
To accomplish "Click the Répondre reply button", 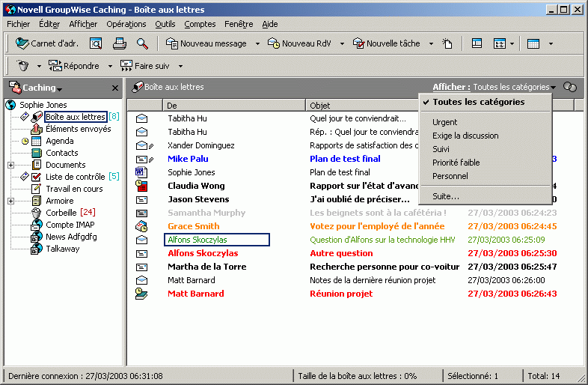I will click(74, 66).
